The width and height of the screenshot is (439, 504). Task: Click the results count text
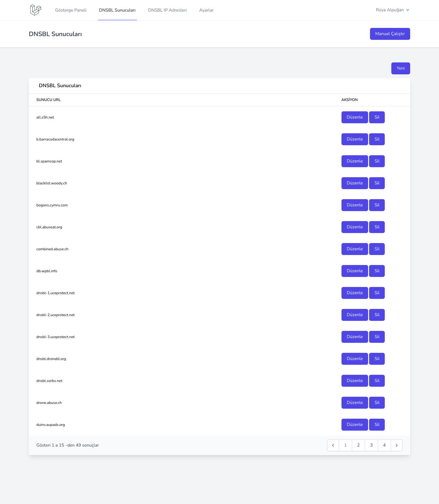[x=67, y=445]
